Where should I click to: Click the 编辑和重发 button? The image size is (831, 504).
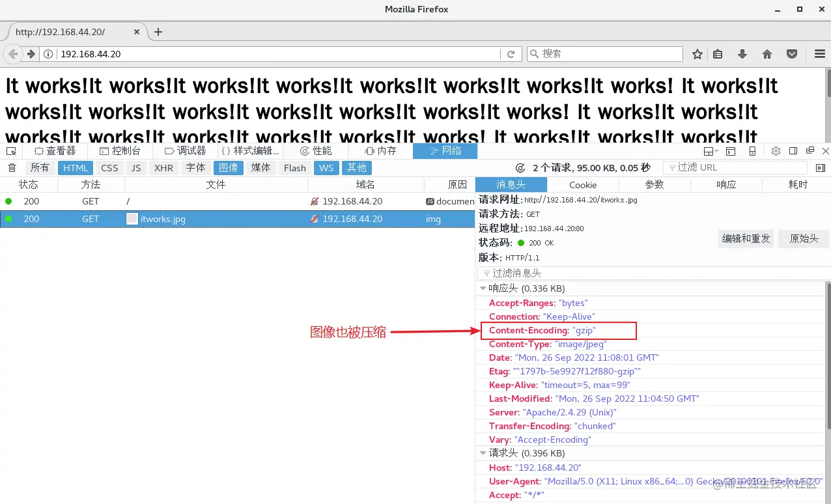point(746,239)
